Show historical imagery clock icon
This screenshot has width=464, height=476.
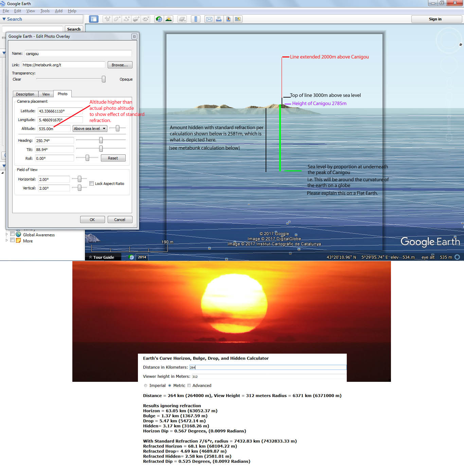159,19
